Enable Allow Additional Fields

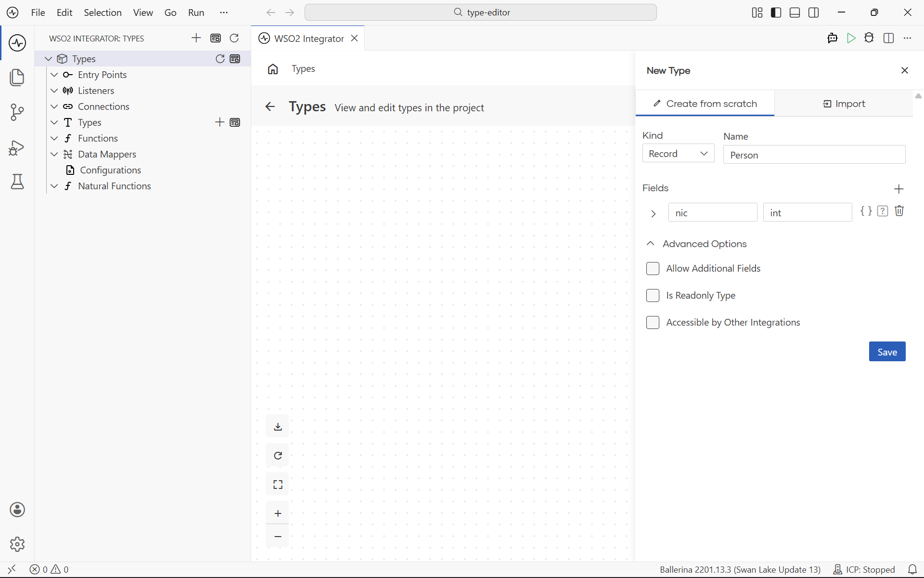tap(653, 268)
